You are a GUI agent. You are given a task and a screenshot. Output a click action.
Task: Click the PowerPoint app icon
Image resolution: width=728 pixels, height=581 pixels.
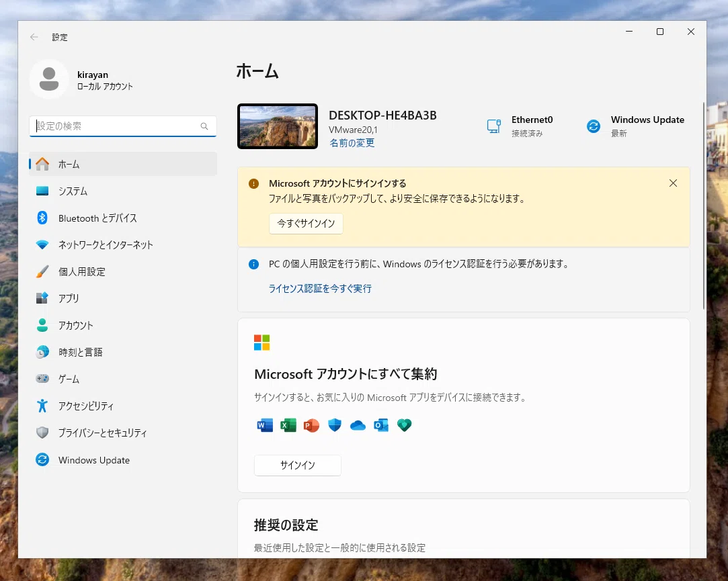click(x=311, y=424)
